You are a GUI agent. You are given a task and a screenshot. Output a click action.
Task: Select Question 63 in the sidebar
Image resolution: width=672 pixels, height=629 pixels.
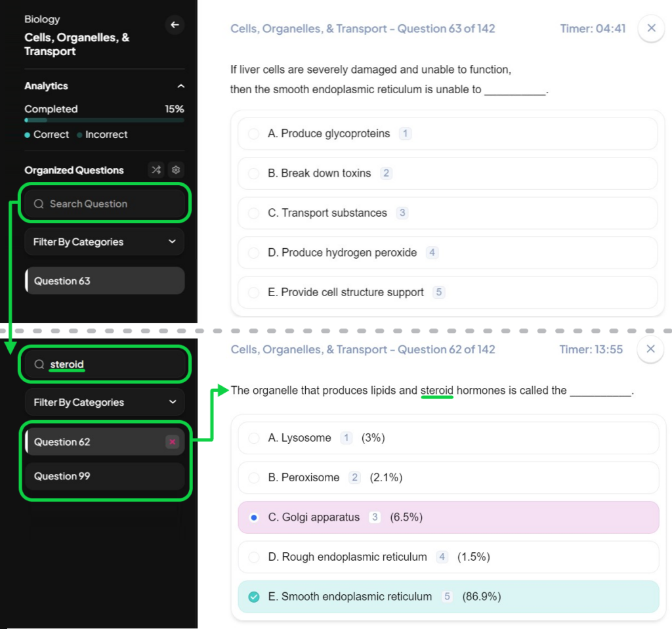pyautogui.click(x=104, y=280)
